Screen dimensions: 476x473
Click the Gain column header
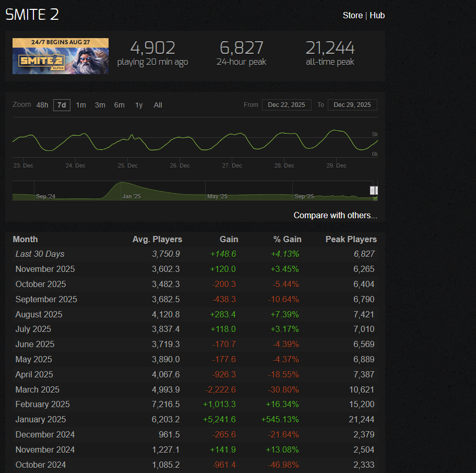[229, 239]
